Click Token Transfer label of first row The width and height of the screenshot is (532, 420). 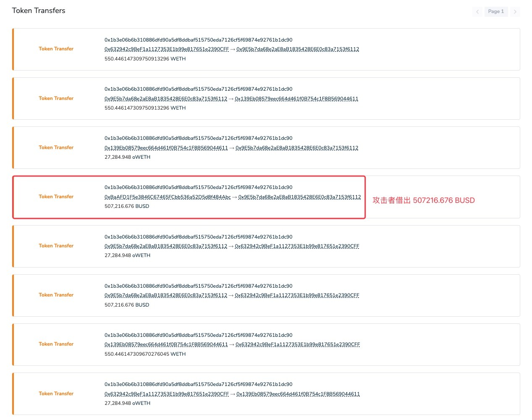56,49
